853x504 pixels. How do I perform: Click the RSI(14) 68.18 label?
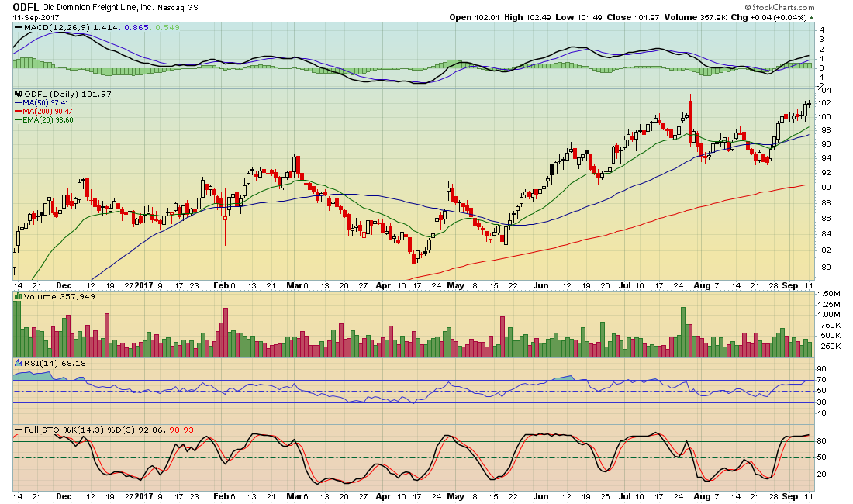[54, 363]
